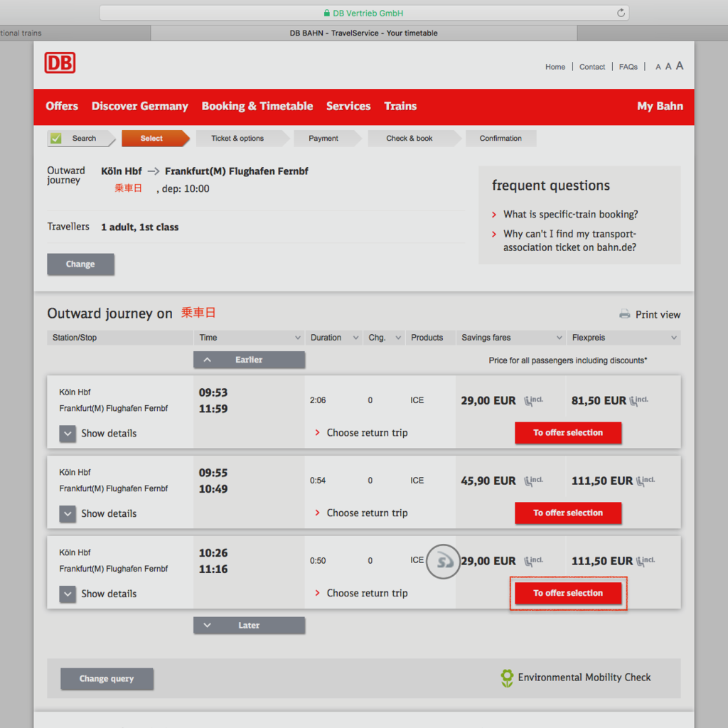The image size is (728, 728).
Task: Click 45,90 EUR savings fare price
Action: 488,481
